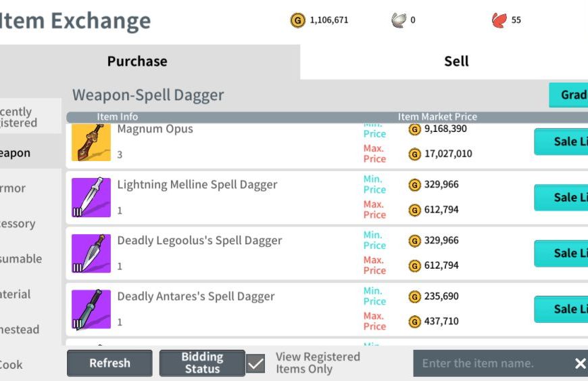Select the Cook category in sidebar
Image resolution: width=588 pixels, height=381 pixels.
11,365
